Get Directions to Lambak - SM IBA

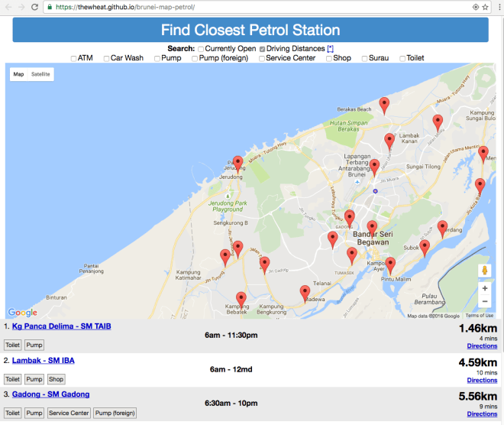[482, 380]
